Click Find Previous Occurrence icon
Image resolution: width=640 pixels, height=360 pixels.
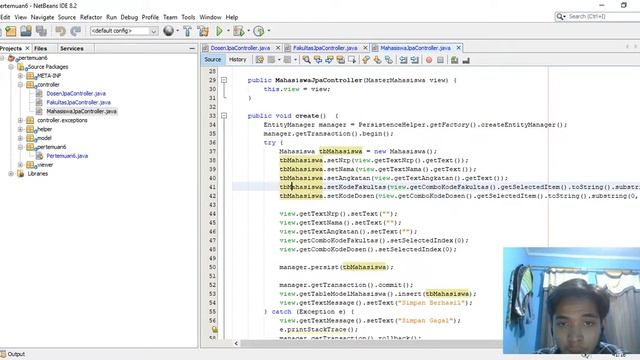[318, 60]
